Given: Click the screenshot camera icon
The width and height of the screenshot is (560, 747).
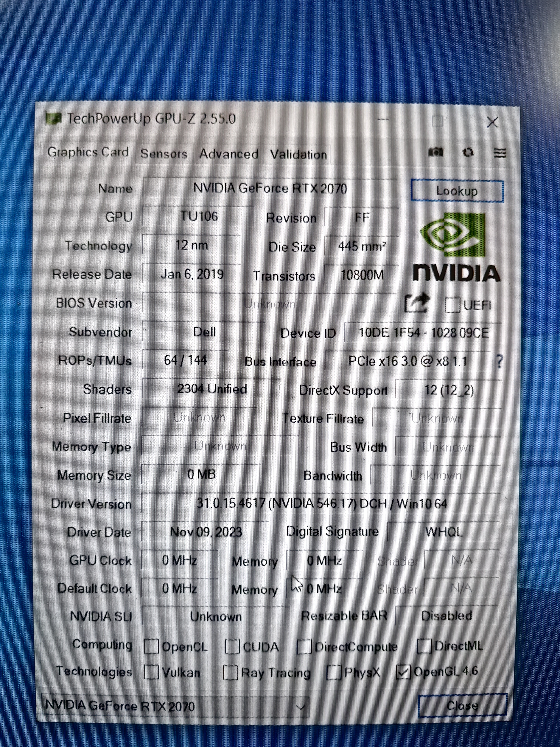Looking at the screenshot, I should [x=435, y=152].
